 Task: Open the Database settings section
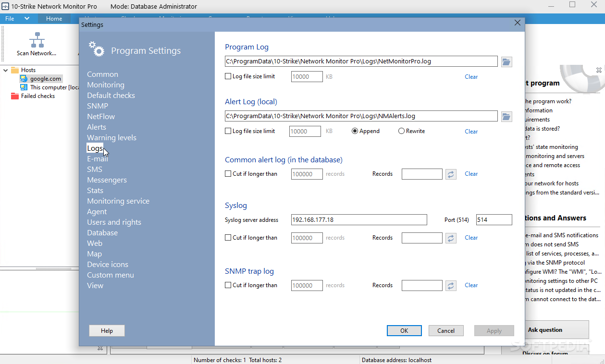[x=102, y=233]
